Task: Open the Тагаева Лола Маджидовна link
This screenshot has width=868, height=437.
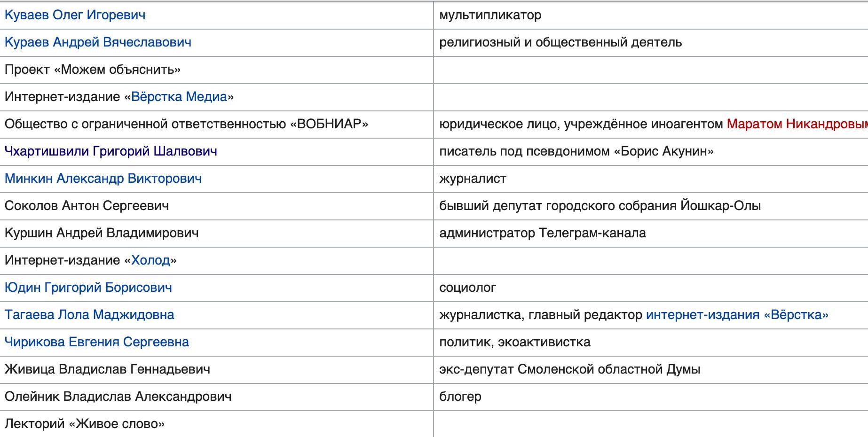Action: [89, 315]
